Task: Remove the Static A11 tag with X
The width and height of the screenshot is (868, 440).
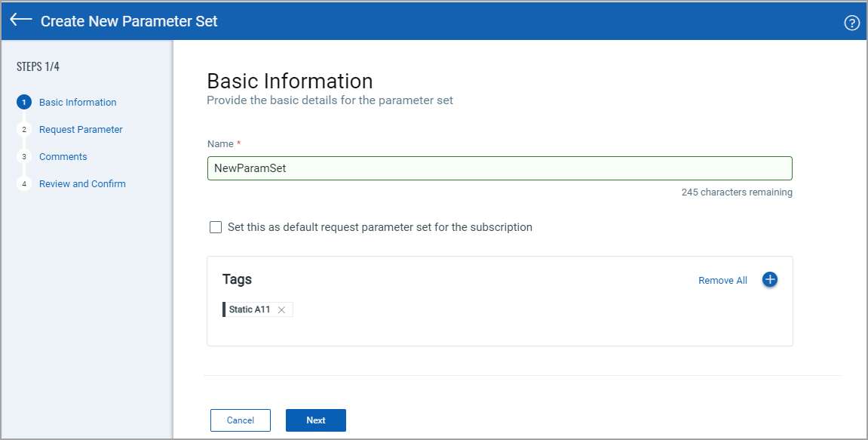Action: coord(281,310)
